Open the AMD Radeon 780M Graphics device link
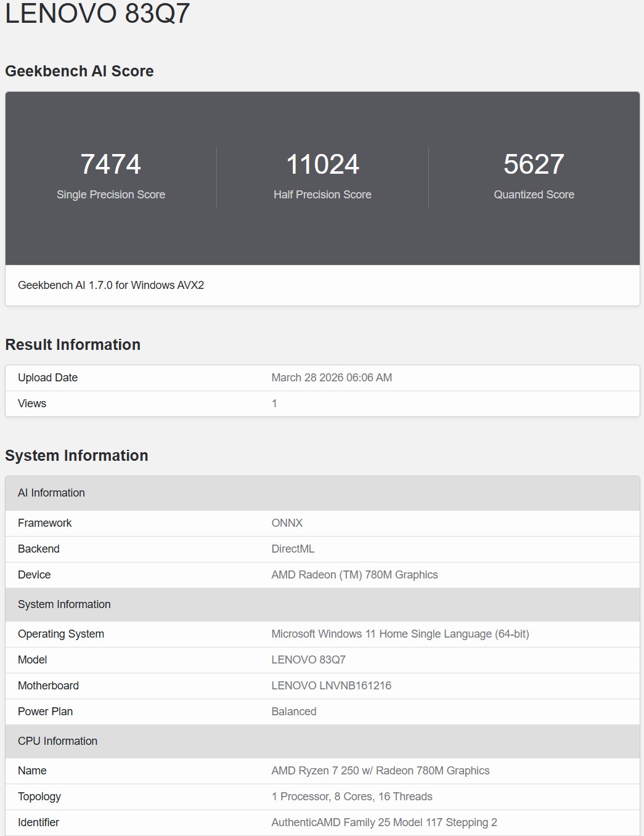The width and height of the screenshot is (644, 836). click(x=355, y=575)
